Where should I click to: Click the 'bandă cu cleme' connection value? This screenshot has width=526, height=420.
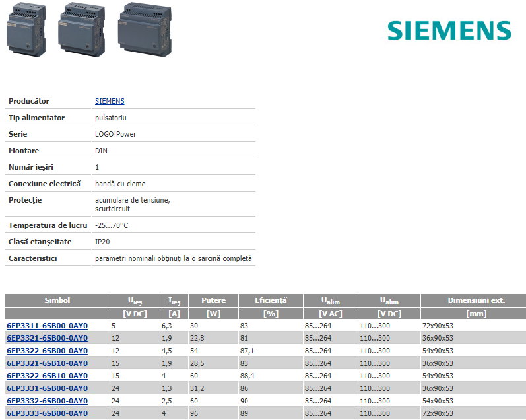pos(120,184)
